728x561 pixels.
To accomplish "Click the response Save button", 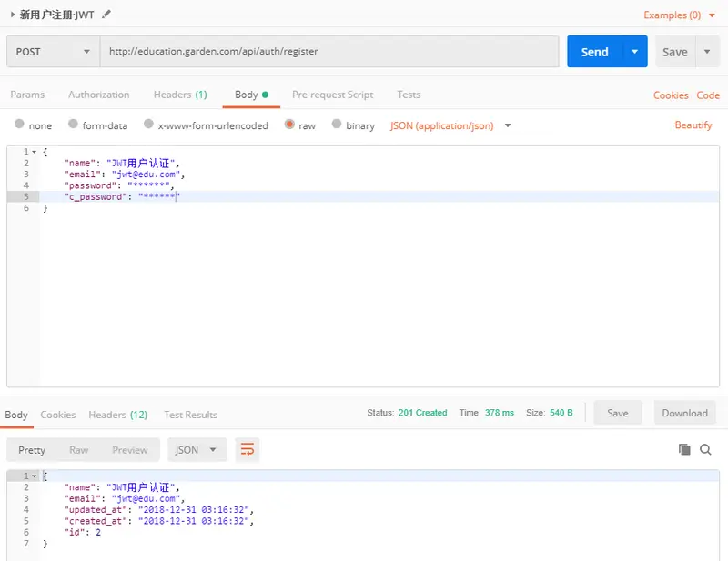I will point(618,413).
